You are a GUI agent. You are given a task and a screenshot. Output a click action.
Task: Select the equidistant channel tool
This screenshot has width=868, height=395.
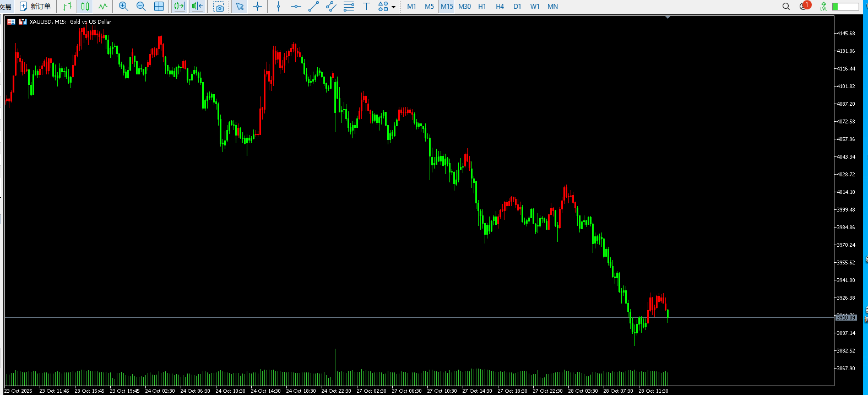331,7
